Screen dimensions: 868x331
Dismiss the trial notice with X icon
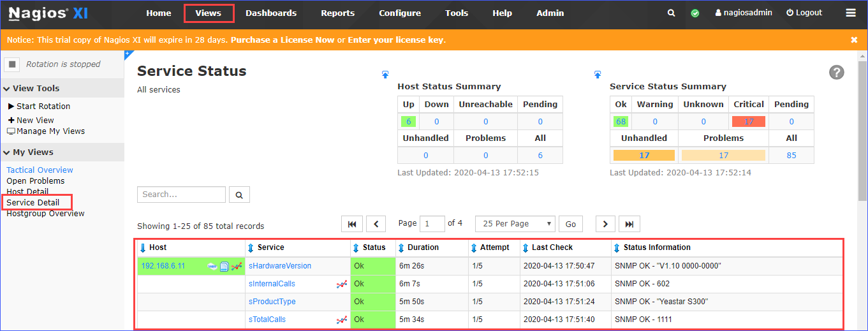click(854, 40)
